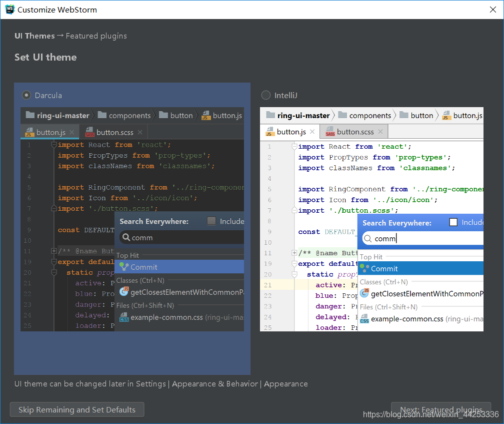Toggle Include checkbox in IntelliJ search popup
Image resolution: width=504 pixels, height=424 pixels.
[x=453, y=222]
